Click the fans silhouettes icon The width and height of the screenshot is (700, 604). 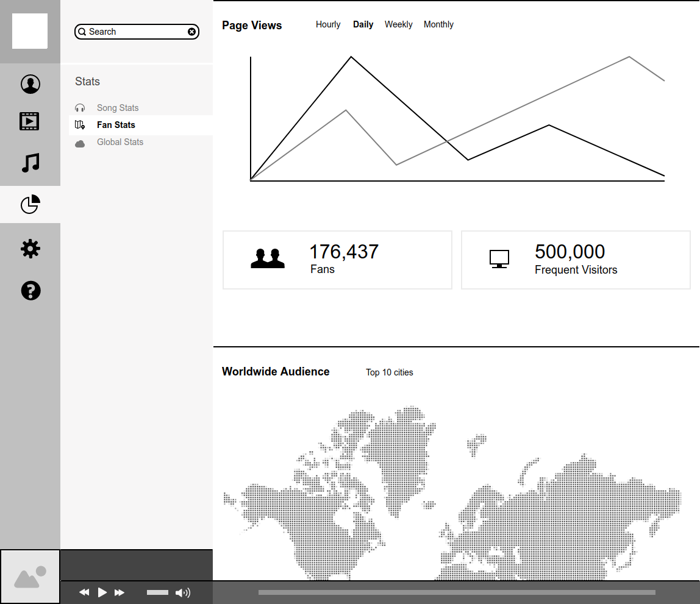[x=268, y=258]
